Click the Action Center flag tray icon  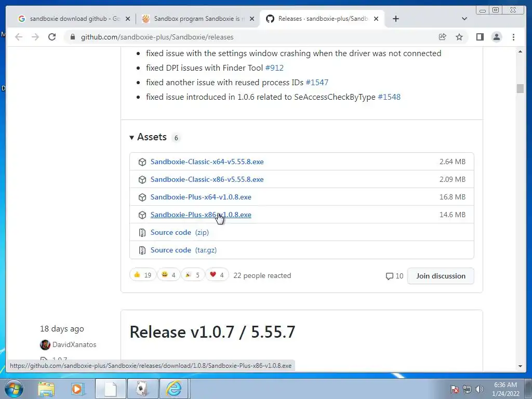coord(454,389)
